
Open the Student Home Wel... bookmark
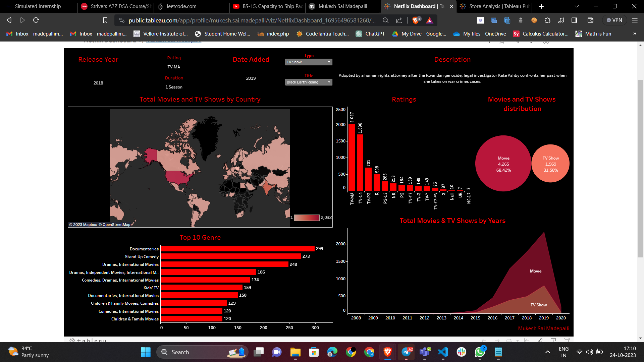pyautogui.click(x=223, y=34)
